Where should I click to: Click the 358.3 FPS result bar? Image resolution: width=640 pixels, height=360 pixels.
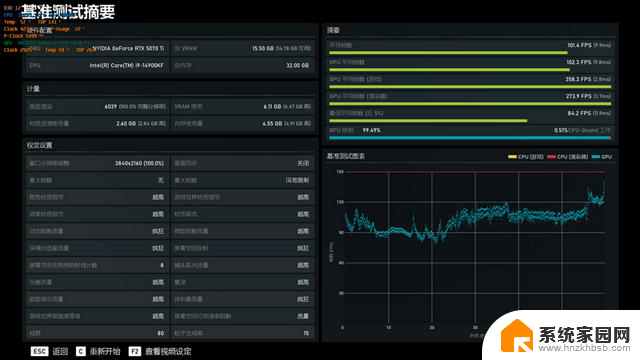pyautogui.click(x=470, y=87)
